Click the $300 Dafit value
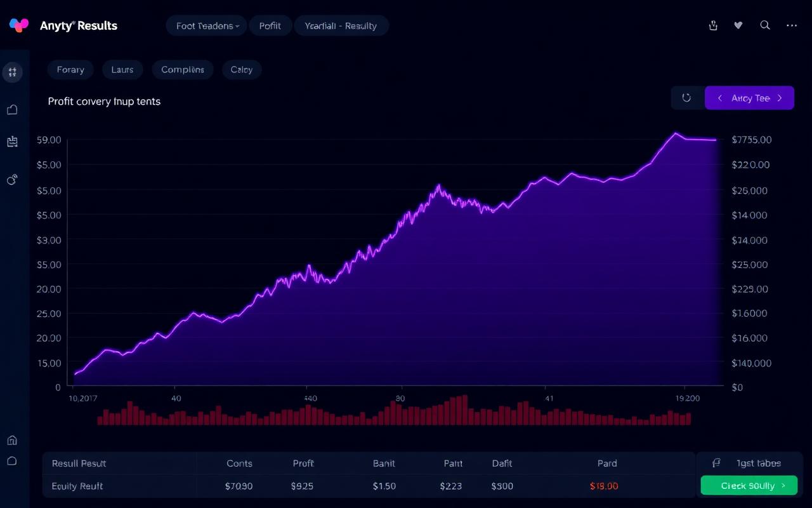The height and width of the screenshot is (508, 812). tap(502, 486)
